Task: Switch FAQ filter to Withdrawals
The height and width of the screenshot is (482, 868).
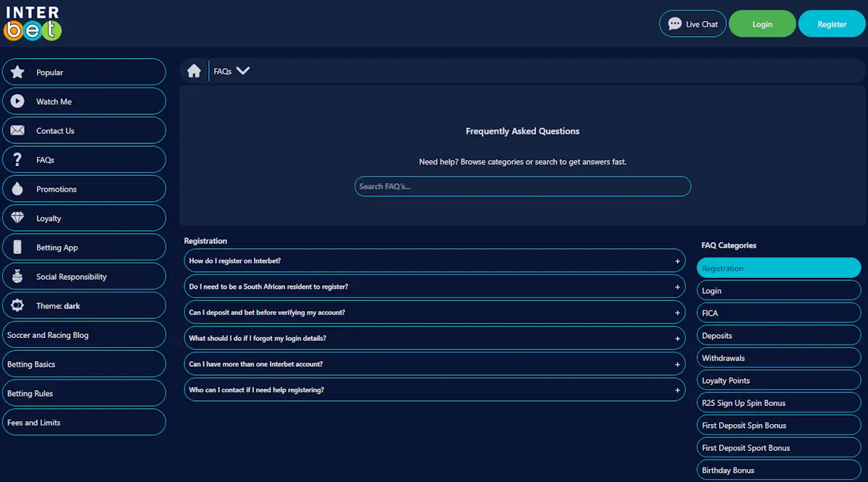Action: [x=778, y=358]
